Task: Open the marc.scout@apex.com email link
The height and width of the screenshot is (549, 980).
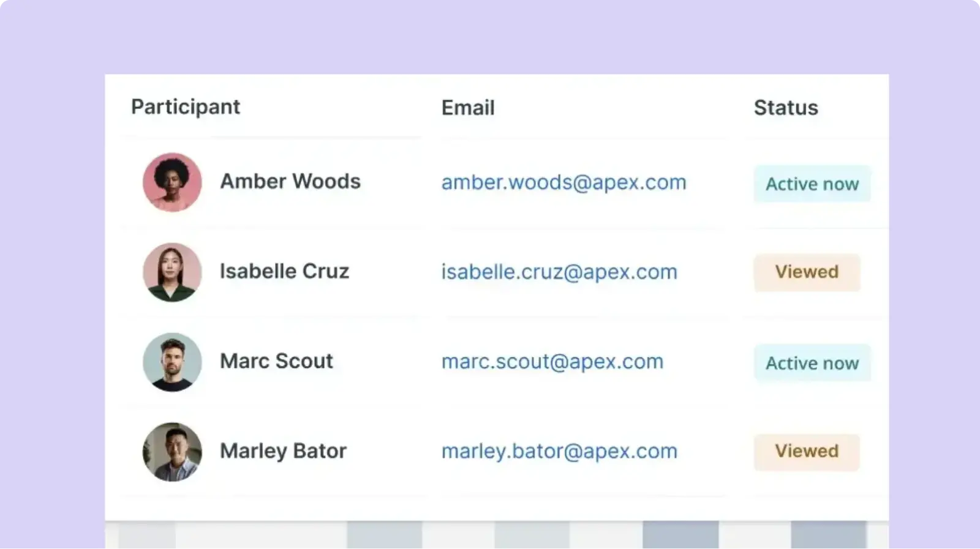Action: tap(552, 362)
